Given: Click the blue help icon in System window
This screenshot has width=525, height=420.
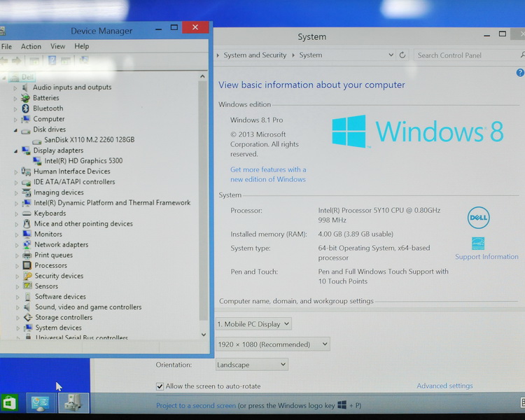Looking at the screenshot, I should 520,73.
